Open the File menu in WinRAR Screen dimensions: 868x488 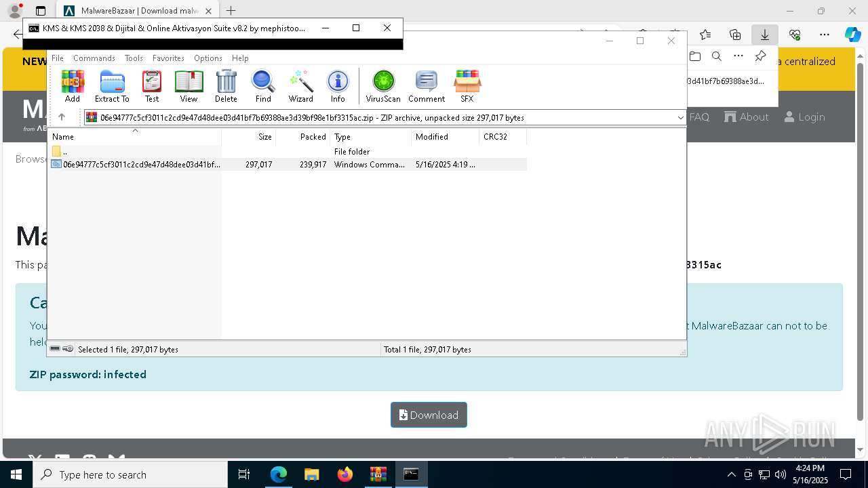point(58,58)
